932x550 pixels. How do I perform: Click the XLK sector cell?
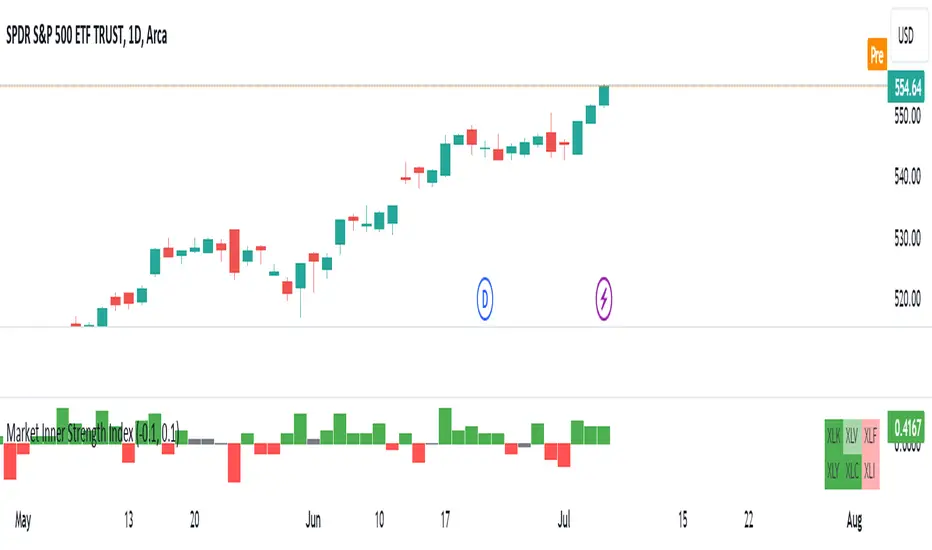(x=833, y=435)
